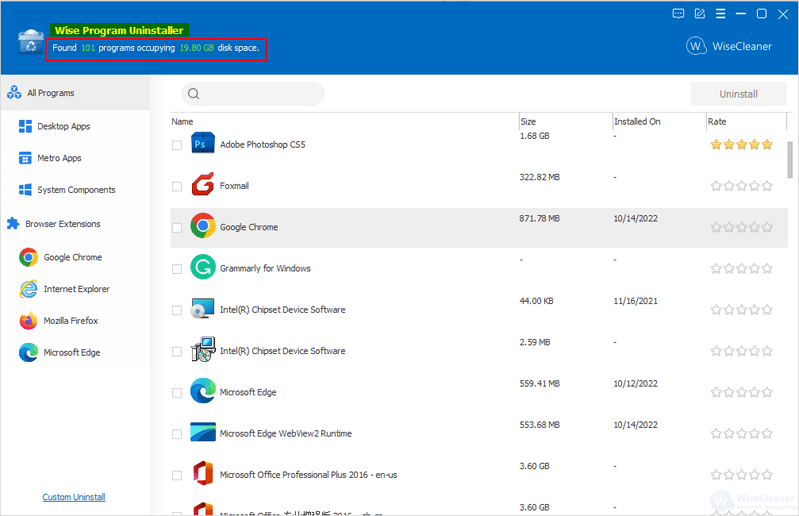Rate Microsoft Edge with its stars
799x516 pixels.
pos(741,392)
